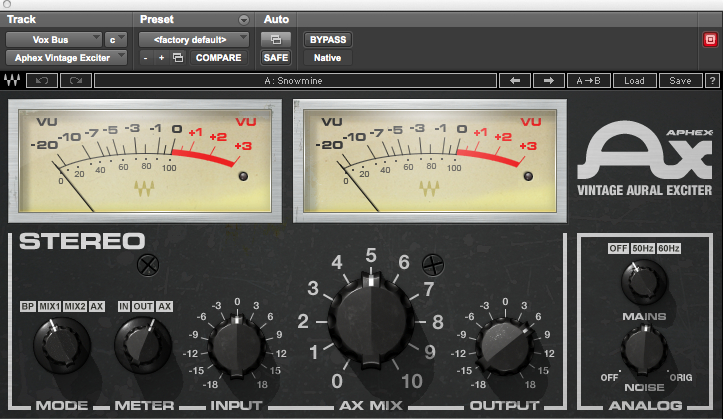Click the Auto header label
This screenshot has width=723, height=419.
[x=276, y=19]
